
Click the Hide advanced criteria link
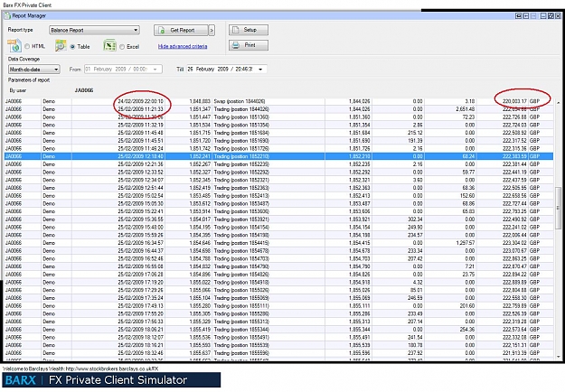pos(183,46)
